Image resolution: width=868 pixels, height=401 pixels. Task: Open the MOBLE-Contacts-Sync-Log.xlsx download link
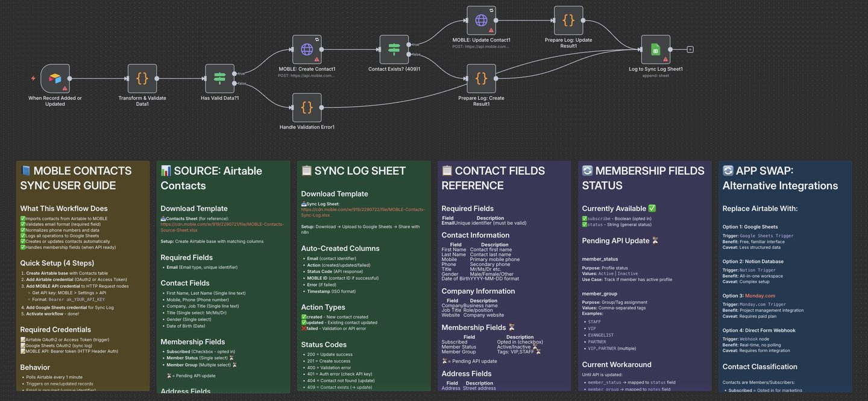(363, 212)
